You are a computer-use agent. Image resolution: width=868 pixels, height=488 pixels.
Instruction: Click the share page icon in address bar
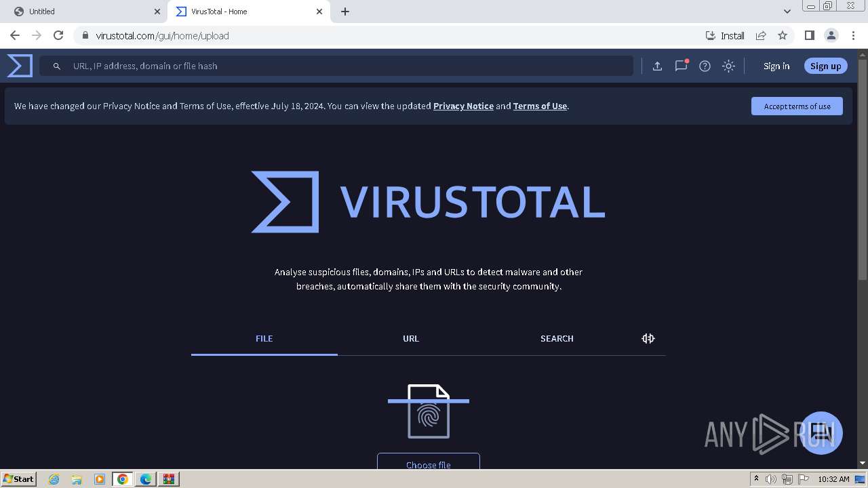point(761,35)
